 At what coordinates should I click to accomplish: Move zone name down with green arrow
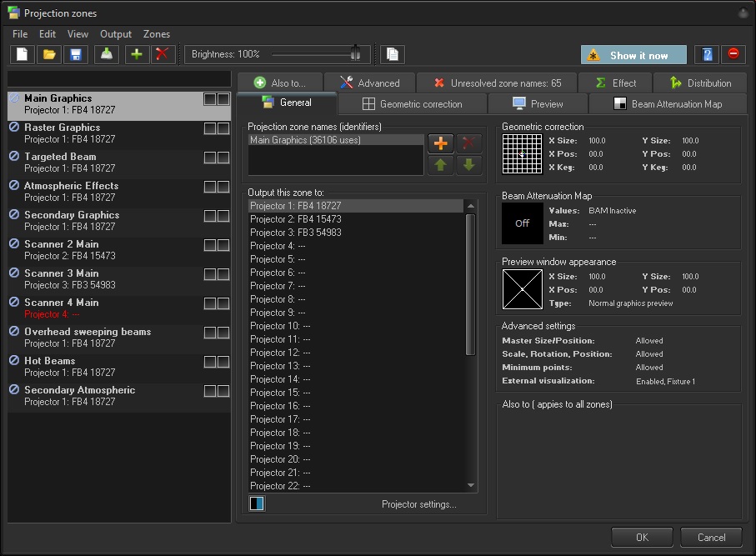[x=468, y=165]
